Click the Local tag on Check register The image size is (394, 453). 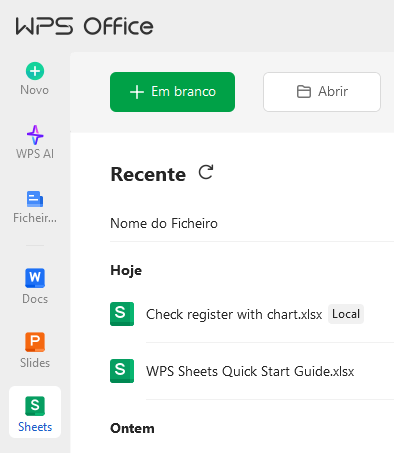[346, 314]
